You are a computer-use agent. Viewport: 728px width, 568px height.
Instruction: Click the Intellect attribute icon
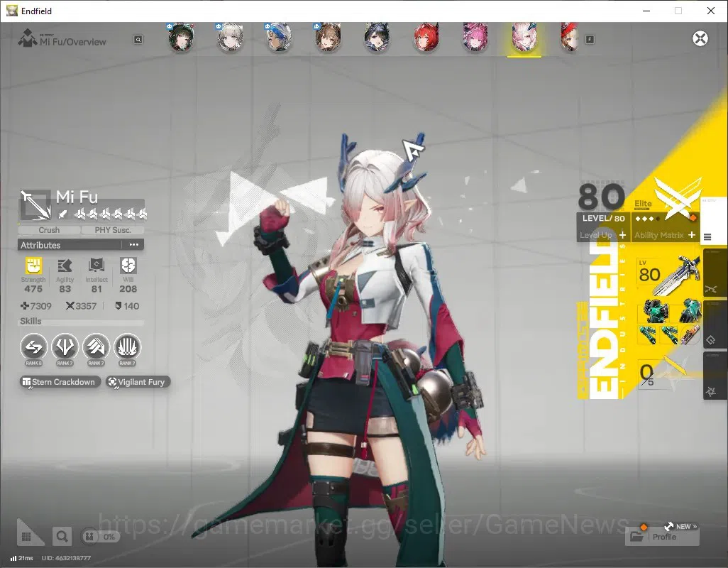[96, 266]
